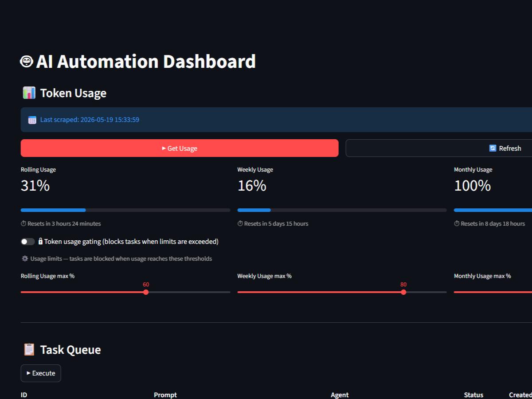The width and height of the screenshot is (532, 399).
Task: Click the clock icon for Weekly Usage reset
Action: coord(240,223)
